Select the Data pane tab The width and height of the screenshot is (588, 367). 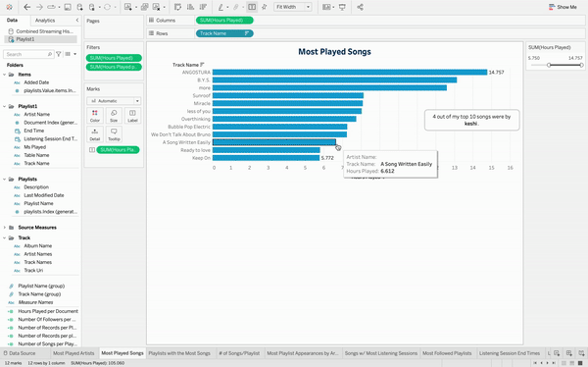click(x=12, y=21)
